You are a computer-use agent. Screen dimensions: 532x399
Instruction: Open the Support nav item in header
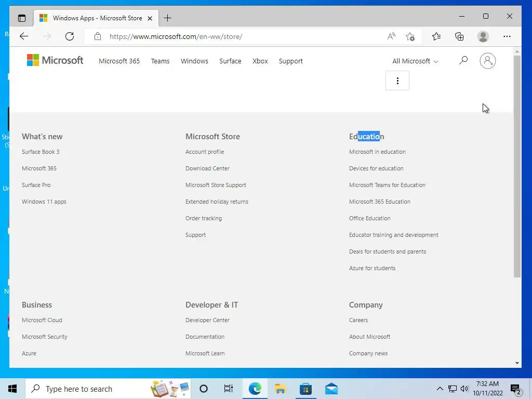[291, 61]
